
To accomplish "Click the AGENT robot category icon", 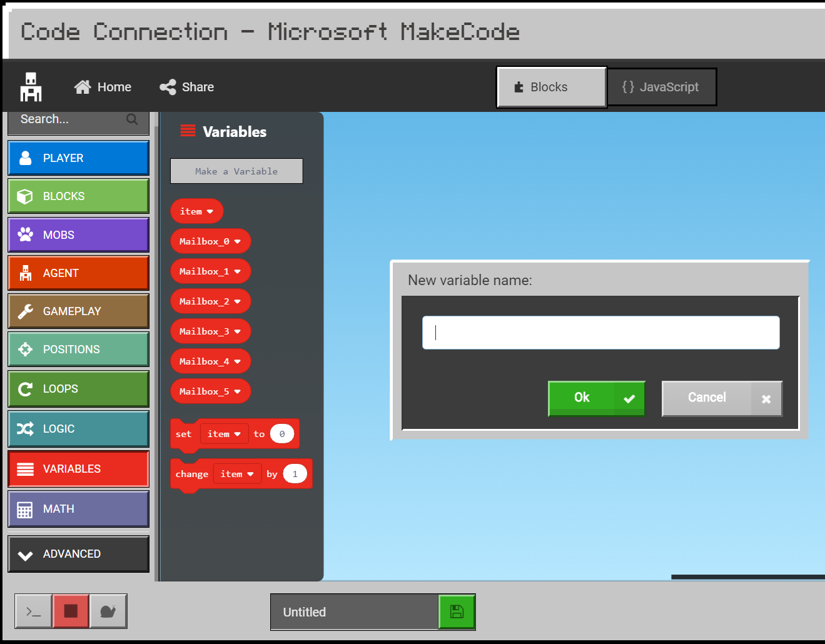I will coord(25,273).
